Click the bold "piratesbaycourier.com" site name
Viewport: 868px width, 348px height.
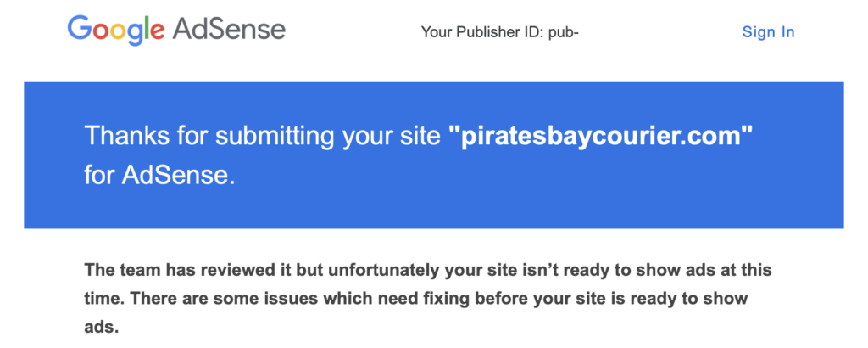pyautogui.click(x=601, y=136)
